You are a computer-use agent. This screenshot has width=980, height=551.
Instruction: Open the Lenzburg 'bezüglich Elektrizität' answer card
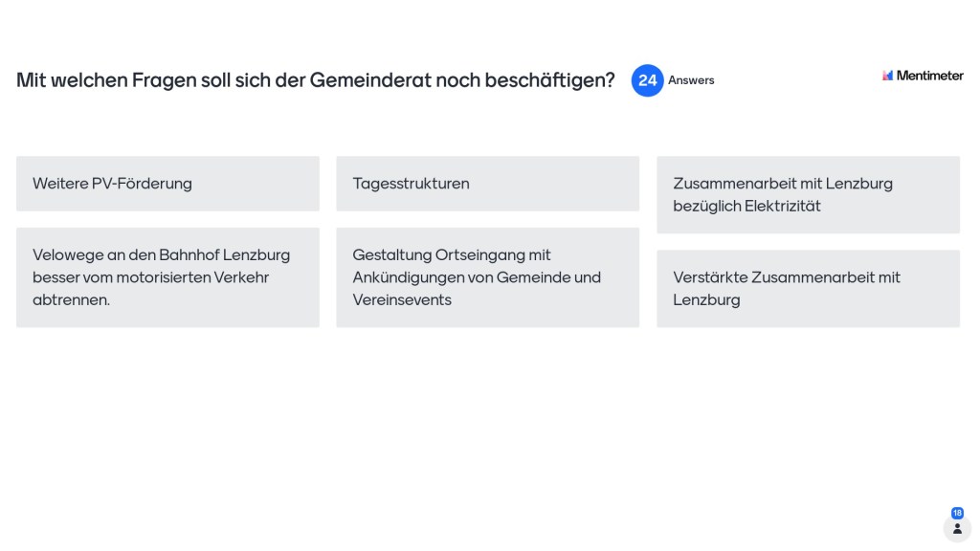tap(808, 194)
